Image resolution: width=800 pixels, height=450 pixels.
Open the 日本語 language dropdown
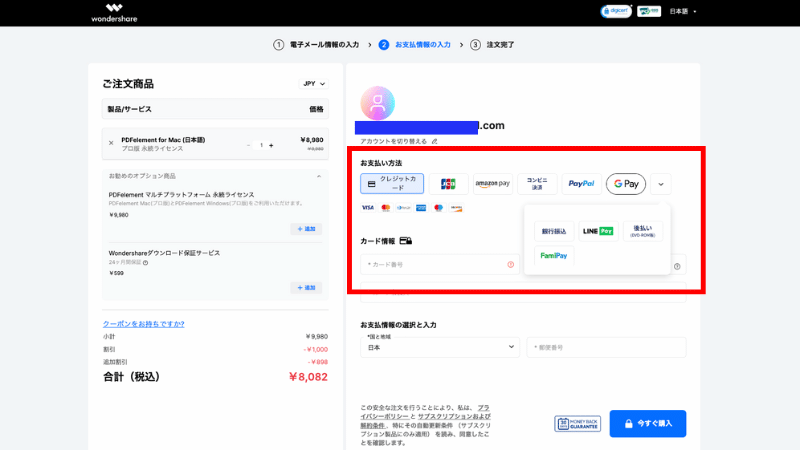[683, 11]
